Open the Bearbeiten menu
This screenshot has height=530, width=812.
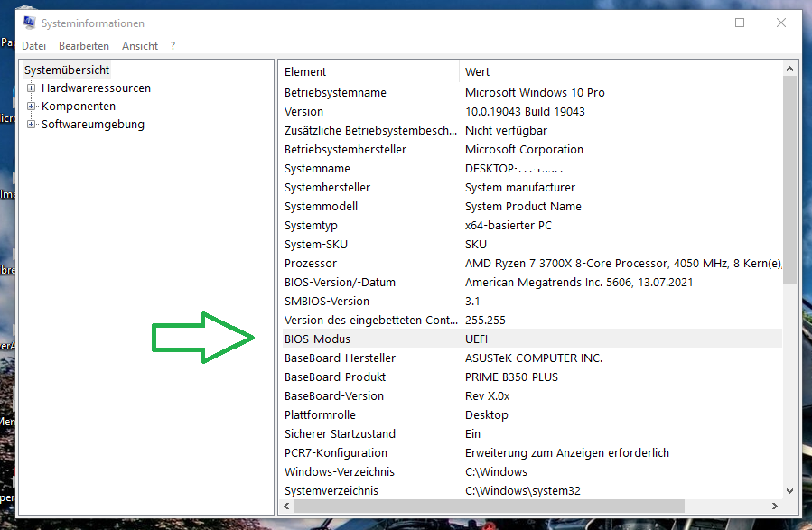pos(84,46)
